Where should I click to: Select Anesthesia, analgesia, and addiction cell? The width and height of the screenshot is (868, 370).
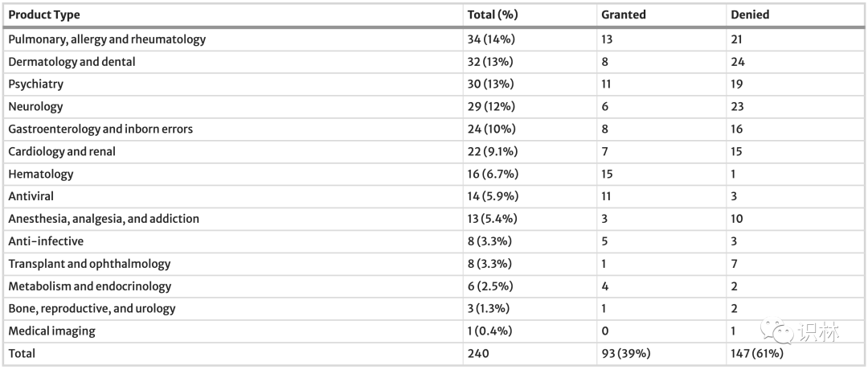(x=104, y=218)
